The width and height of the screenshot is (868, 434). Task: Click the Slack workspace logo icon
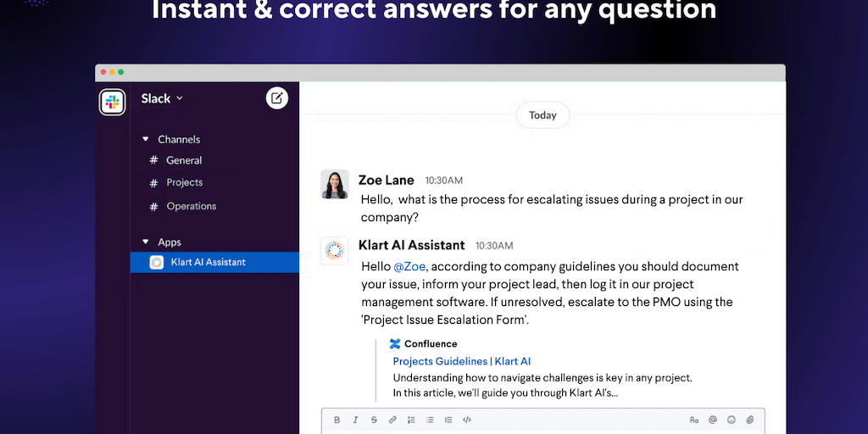click(x=112, y=102)
